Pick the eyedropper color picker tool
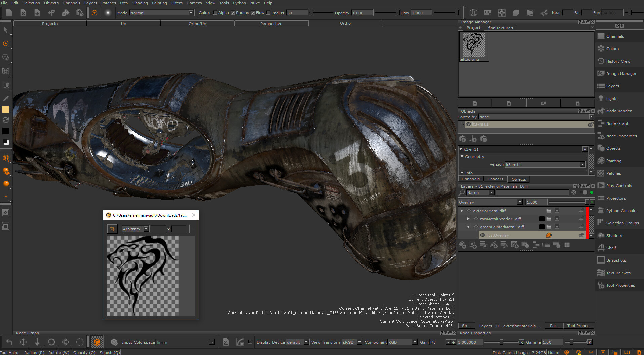Image resolution: width=644 pixels, height=355 pixels. [x=6, y=98]
